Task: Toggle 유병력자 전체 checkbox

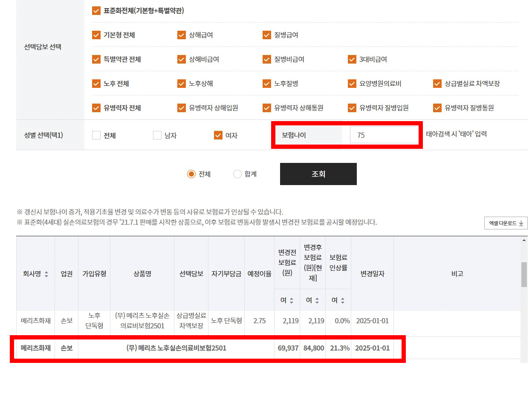Action: (x=96, y=108)
